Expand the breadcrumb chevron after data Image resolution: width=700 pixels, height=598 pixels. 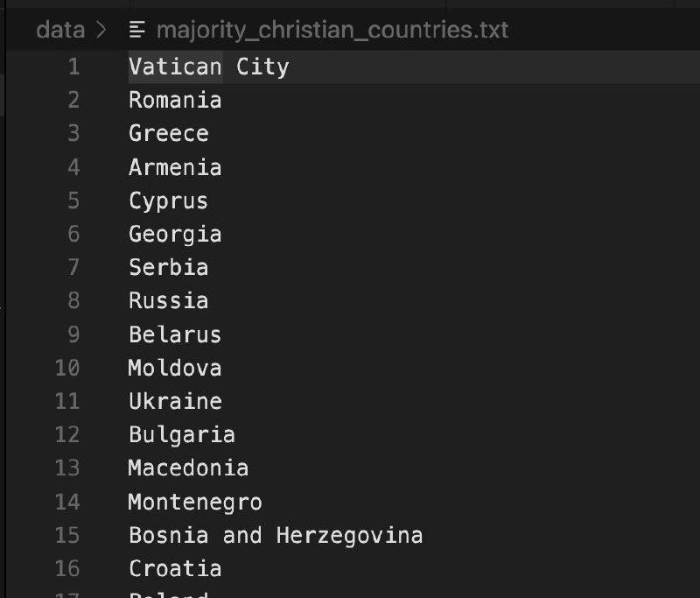[x=101, y=30]
